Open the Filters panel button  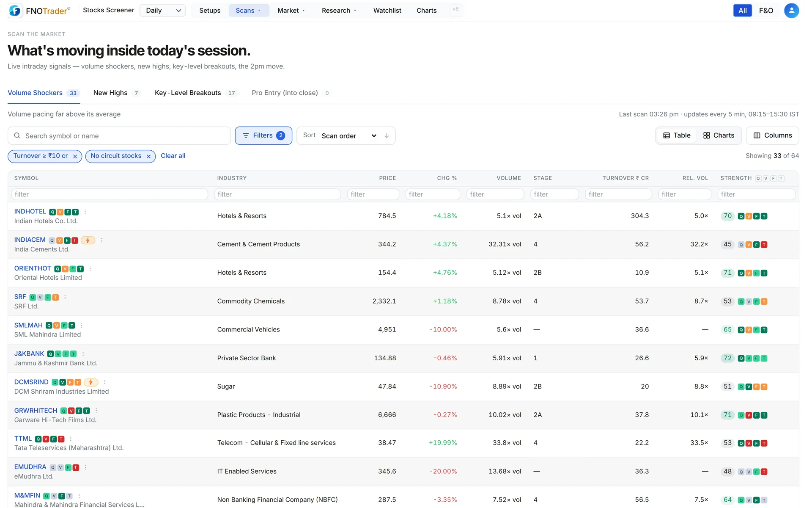(263, 135)
